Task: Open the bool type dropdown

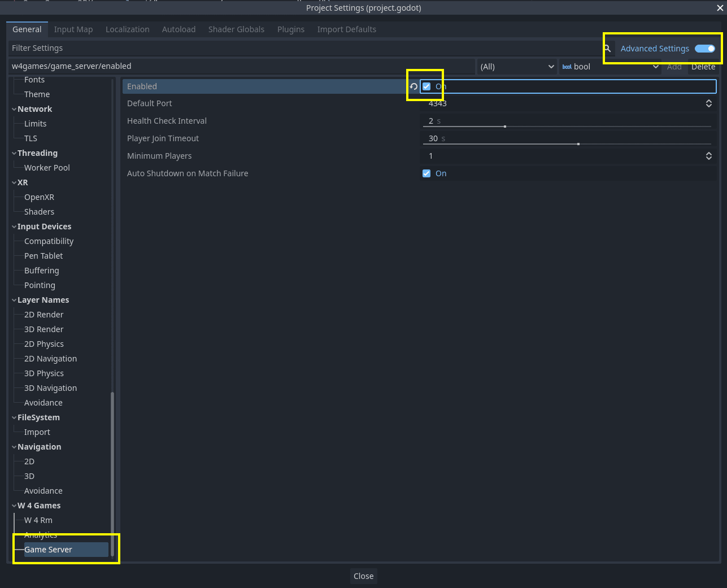Action: point(655,66)
